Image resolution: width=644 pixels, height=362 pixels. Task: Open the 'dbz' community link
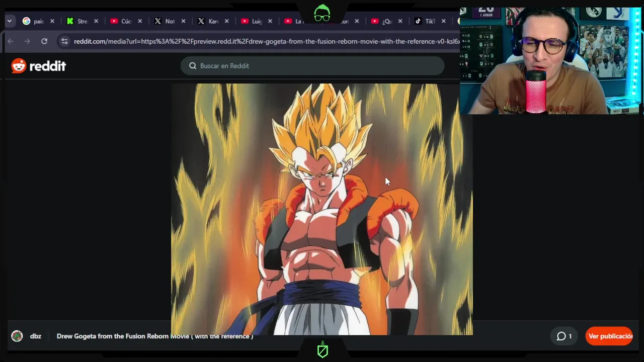tap(36, 336)
